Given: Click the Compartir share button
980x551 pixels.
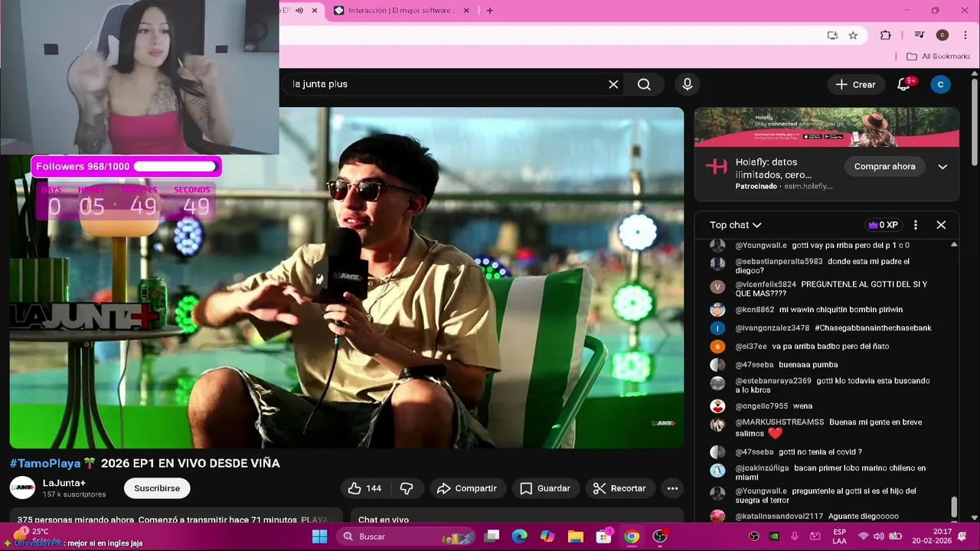Looking at the screenshot, I should click(467, 488).
